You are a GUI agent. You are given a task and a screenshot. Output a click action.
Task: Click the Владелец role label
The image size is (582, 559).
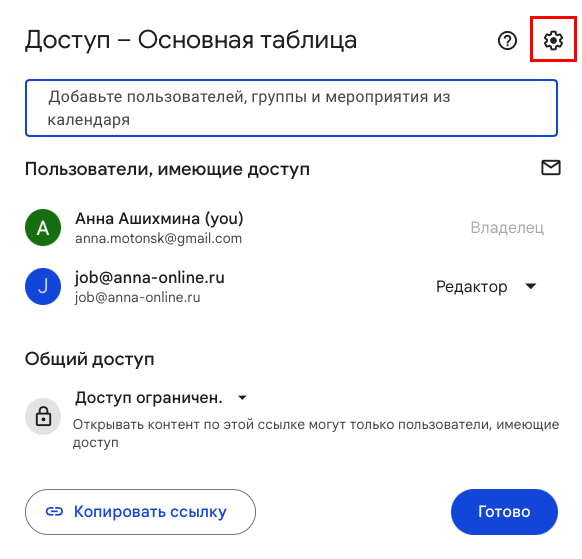(507, 227)
